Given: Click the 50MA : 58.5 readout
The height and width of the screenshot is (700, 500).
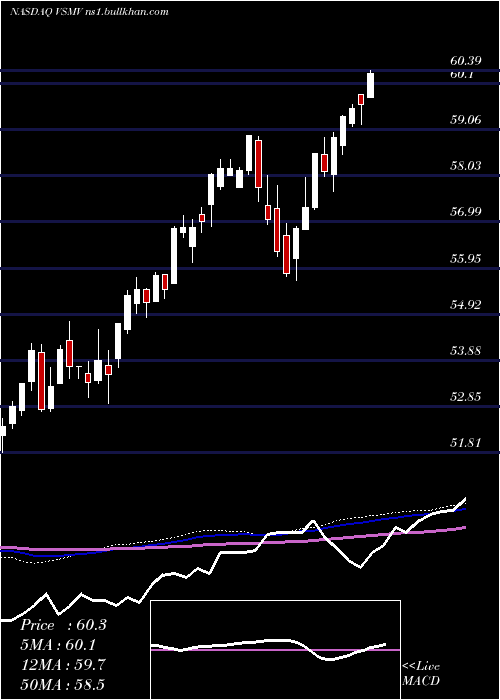Looking at the screenshot, I should pyautogui.click(x=63, y=684).
